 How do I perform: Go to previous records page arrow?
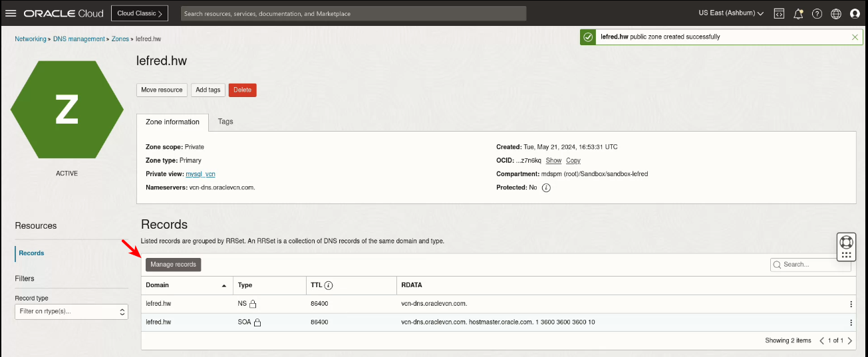tap(822, 340)
